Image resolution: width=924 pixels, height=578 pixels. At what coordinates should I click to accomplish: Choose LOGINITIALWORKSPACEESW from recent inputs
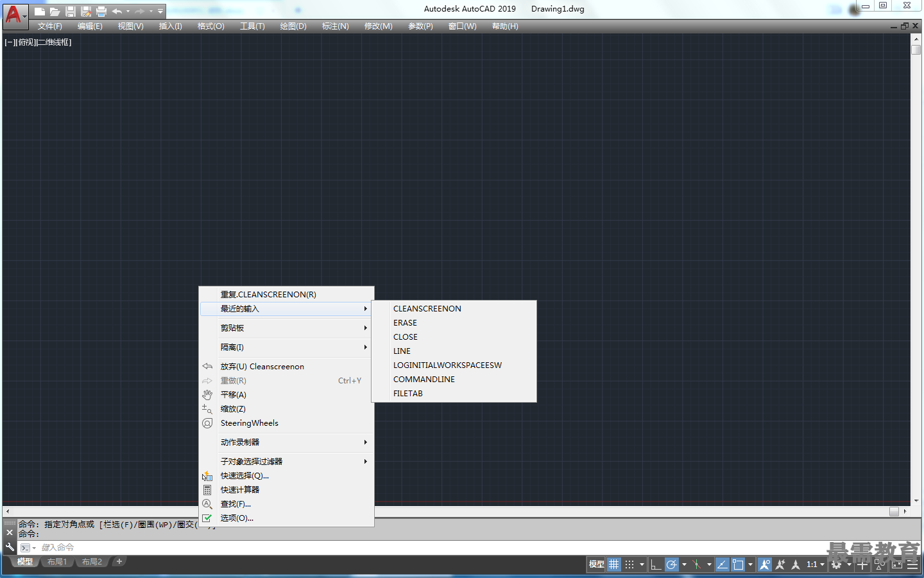tap(454, 365)
